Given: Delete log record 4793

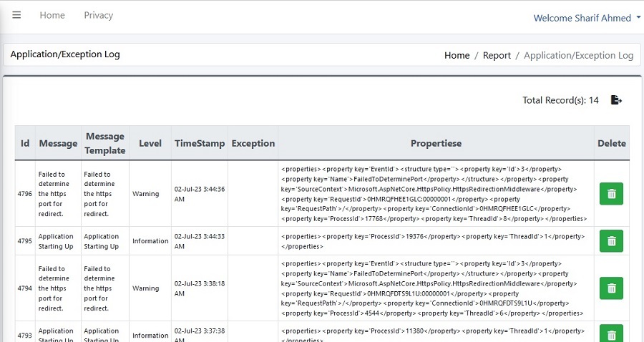Looking at the screenshot, I should click(x=611, y=333).
